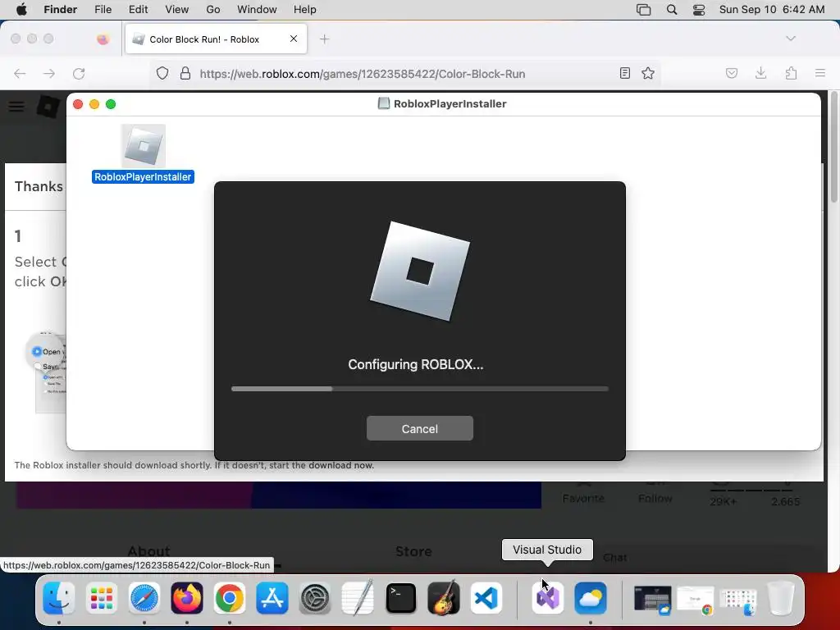840x630 pixels.
Task: Show site security padlock info
Action: tap(185, 73)
